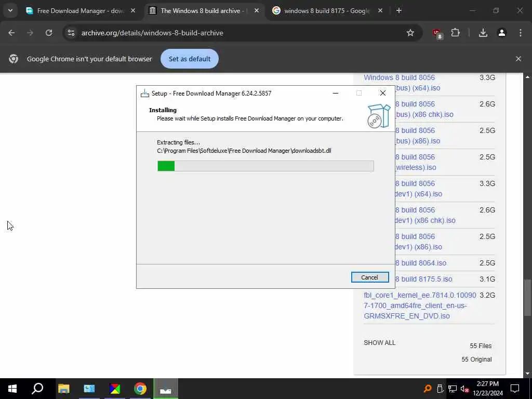Open the installer taskbar item with progress
532x399 pixels.
[x=166, y=389]
